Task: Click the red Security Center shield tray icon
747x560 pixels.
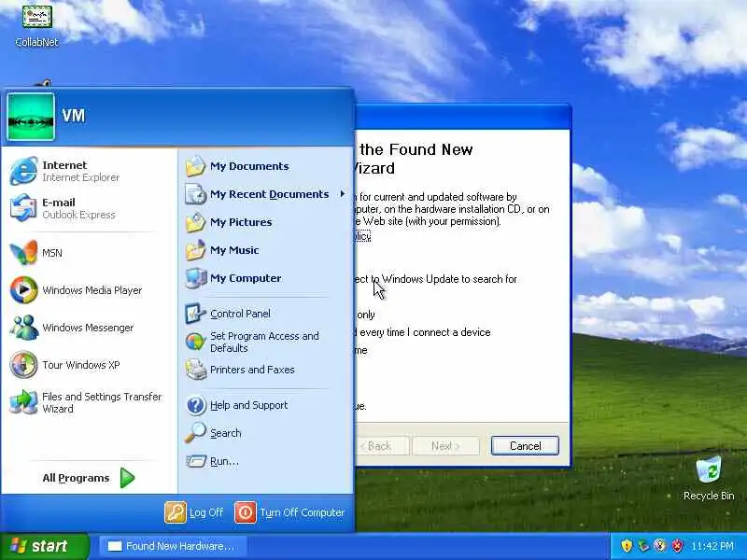Action: click(677, 546)
